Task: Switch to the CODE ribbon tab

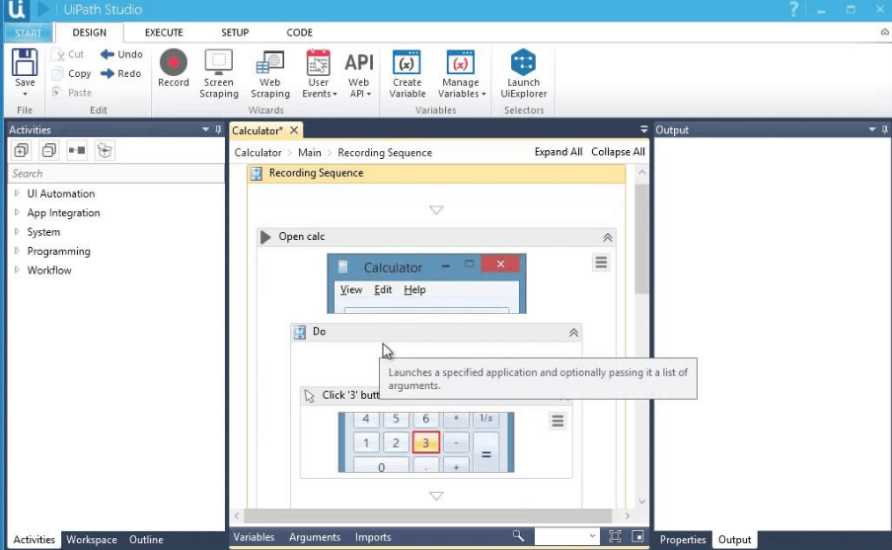Action: 299,32
